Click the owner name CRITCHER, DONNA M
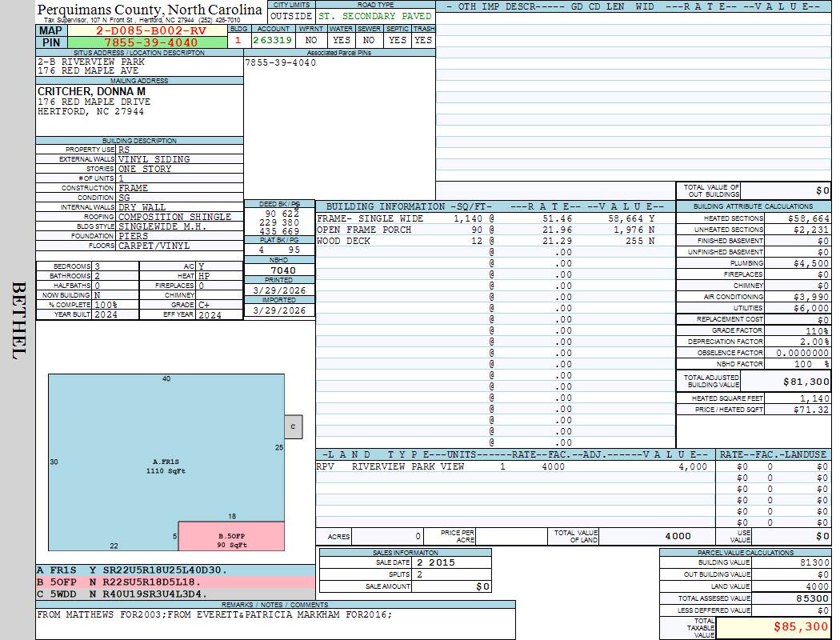The height and width of the screenshot is (640, 840). [x=91, y=92]
